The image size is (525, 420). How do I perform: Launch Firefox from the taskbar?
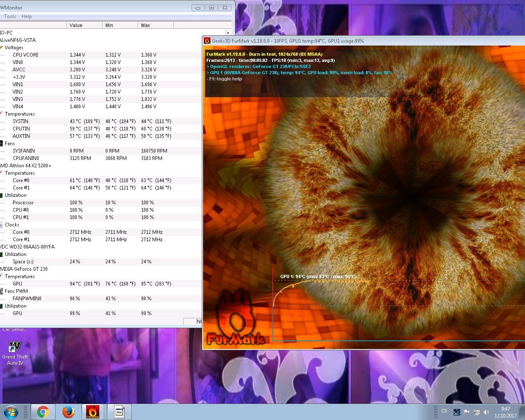(x=68, y=412)
